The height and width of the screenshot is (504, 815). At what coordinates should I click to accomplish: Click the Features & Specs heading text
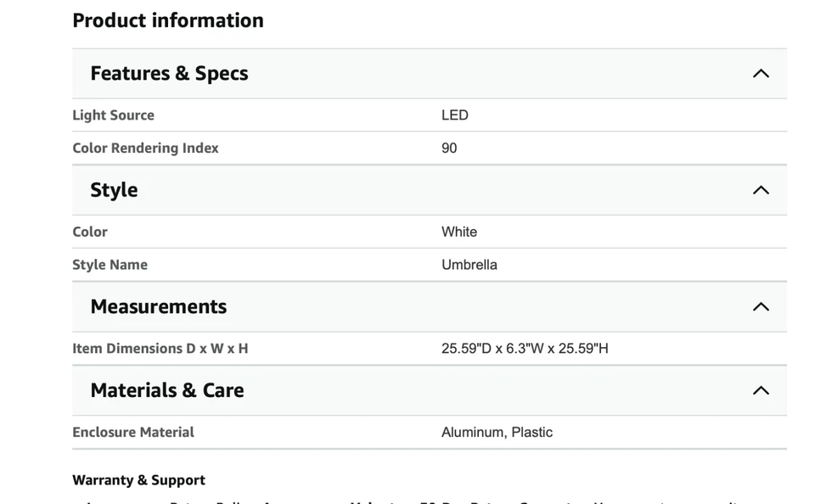pos(169,74)
